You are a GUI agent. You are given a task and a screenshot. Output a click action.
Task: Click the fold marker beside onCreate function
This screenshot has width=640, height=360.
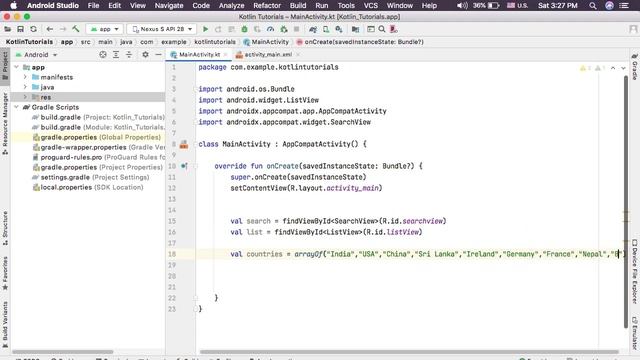[x=196, y=166]
